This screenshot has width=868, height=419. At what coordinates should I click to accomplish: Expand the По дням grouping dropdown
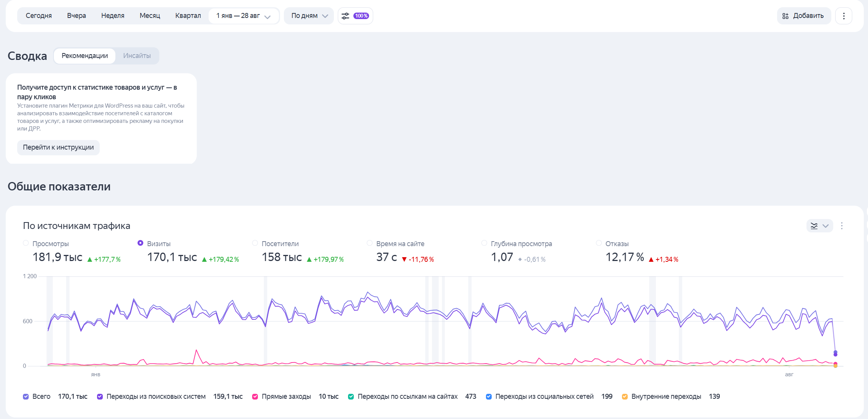(309, 16)
